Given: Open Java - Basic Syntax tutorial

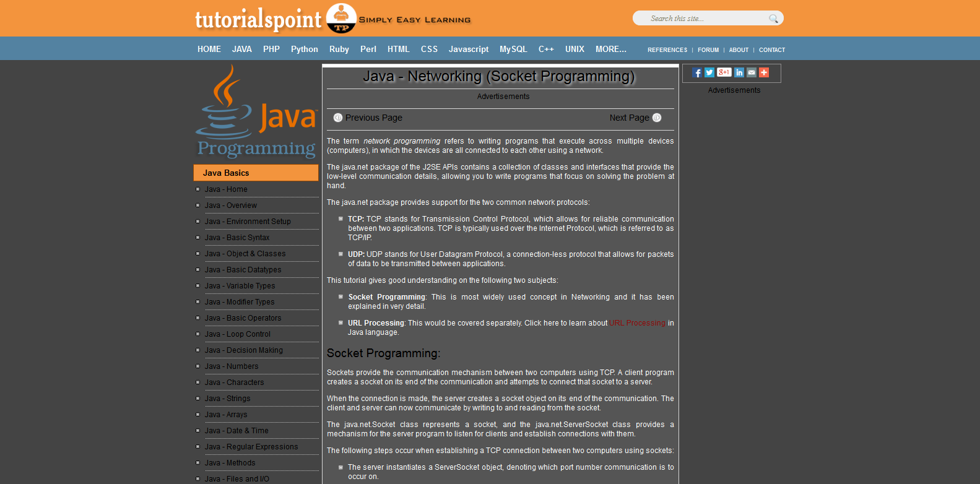Looking at the screenshot, I should [x=237, y=238].
